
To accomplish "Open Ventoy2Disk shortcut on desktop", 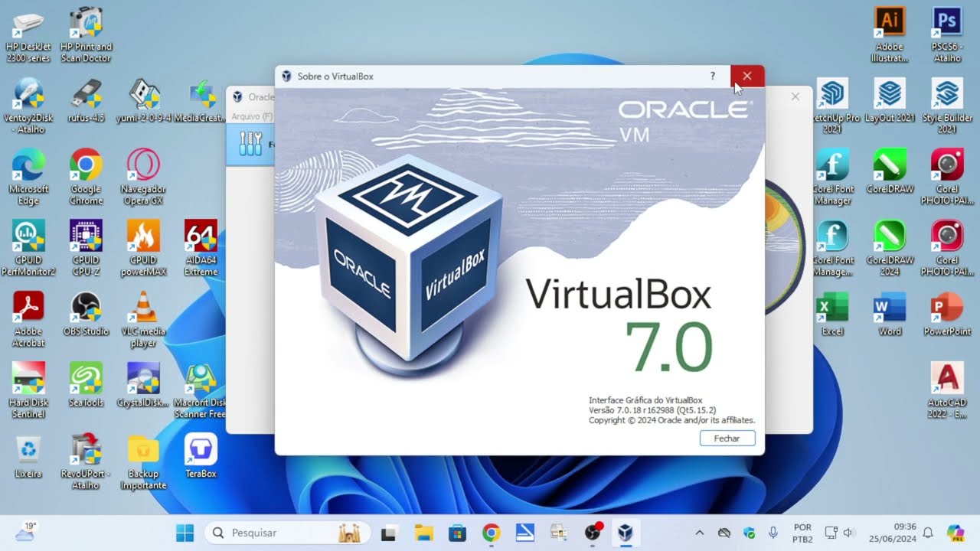I will coord(28,106).
